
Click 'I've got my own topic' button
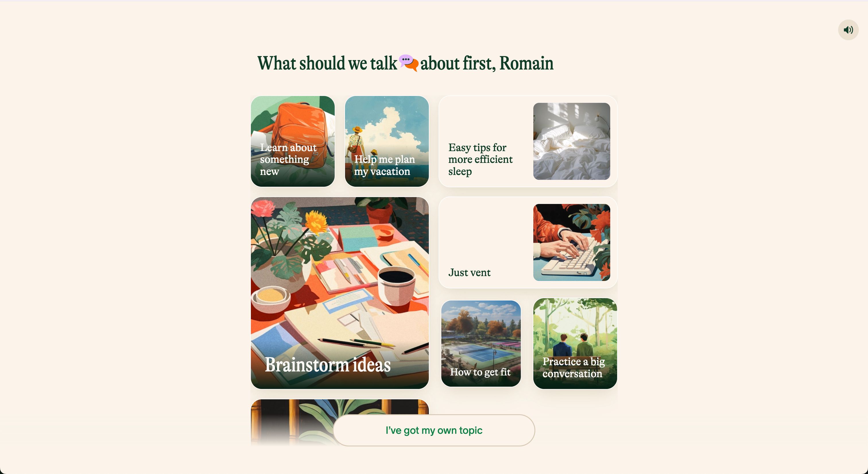(434, 430)
